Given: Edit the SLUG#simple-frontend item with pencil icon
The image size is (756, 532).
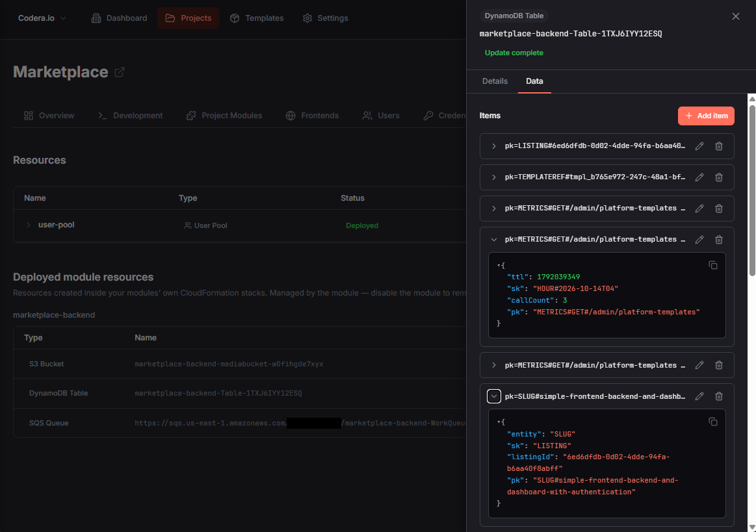Looking at the screenshot, I should [x=699, y=396].
